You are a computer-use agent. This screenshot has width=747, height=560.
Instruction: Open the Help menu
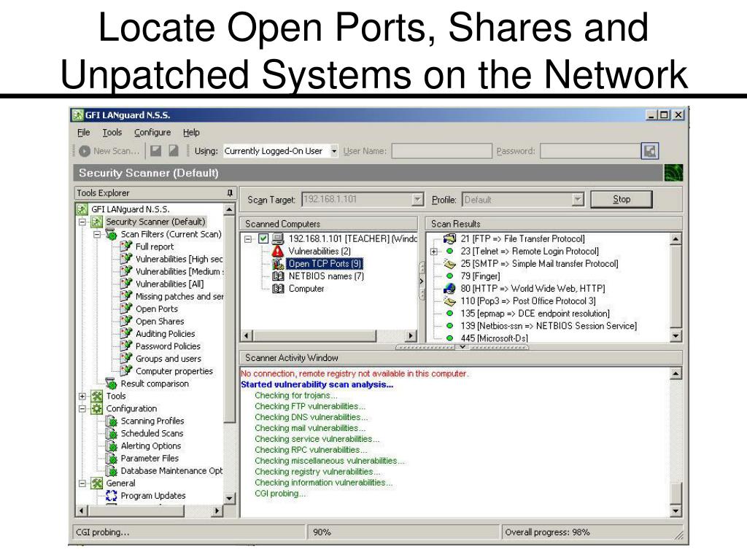(191, 133)
